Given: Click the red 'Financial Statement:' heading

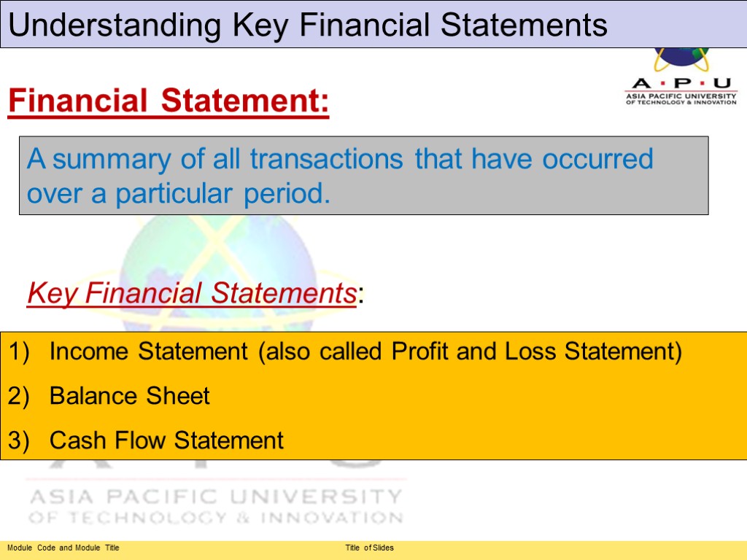Looking at the screenshot, I should (169, 101).
